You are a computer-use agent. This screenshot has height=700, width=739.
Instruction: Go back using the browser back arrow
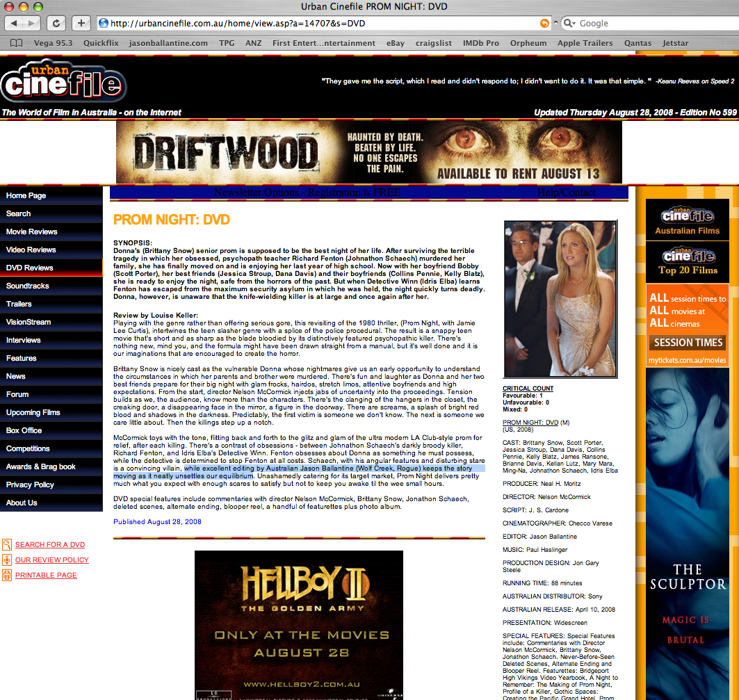[14, 23]
